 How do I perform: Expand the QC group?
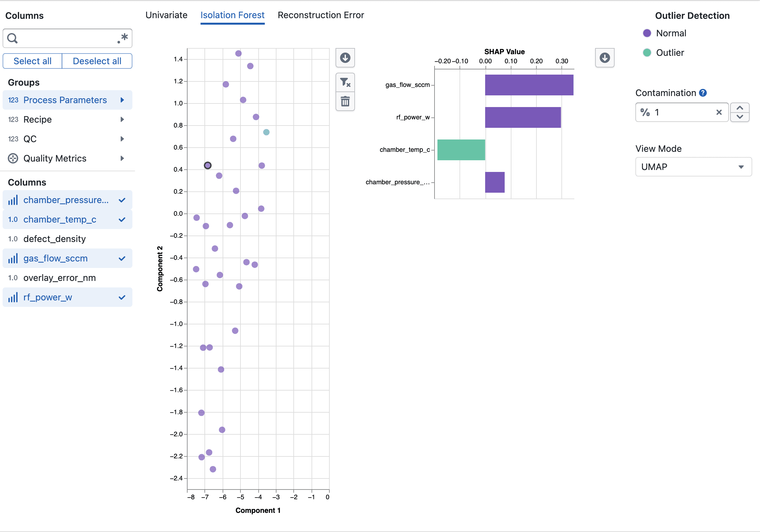(x=122, y=139)
